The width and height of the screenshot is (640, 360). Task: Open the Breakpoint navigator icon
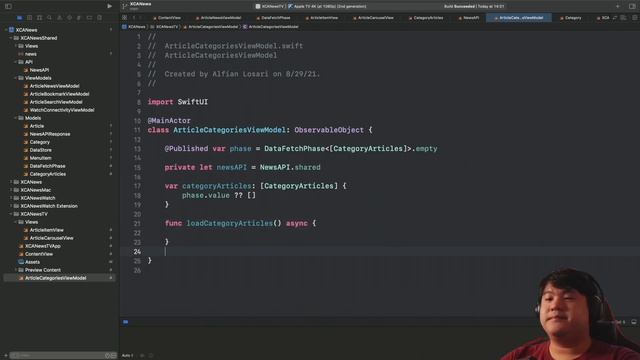pyautogui.click(x=89, y=18)
